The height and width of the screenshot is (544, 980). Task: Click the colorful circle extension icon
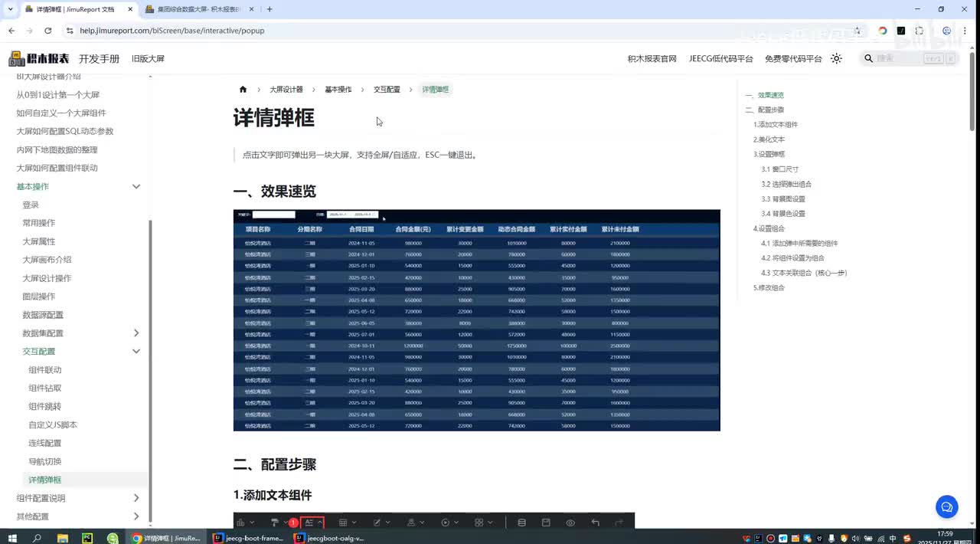pos(883,31)
